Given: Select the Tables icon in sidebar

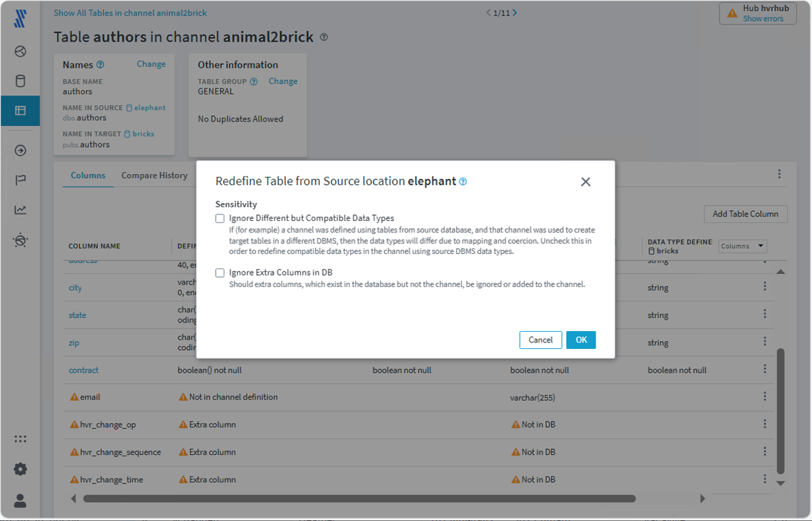Looking at the screenshot, I should click(x=20, y=111).
